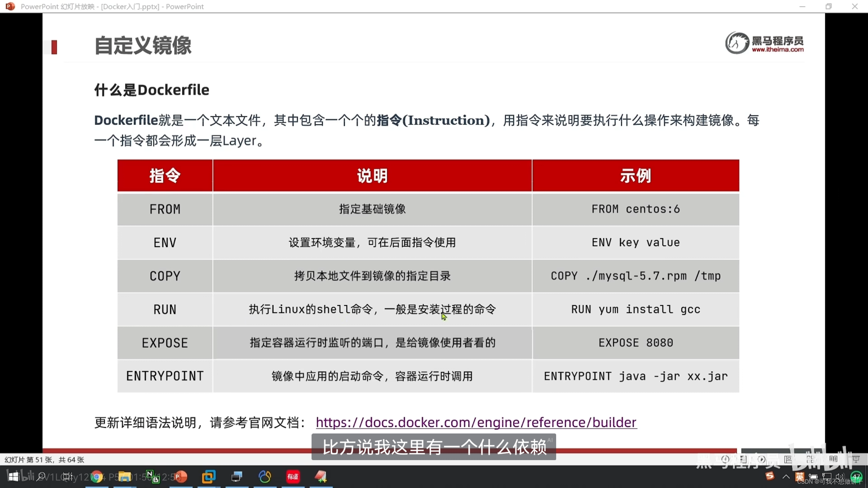
Task: Open VMware Workstation from taskbar
Action: 209,477
